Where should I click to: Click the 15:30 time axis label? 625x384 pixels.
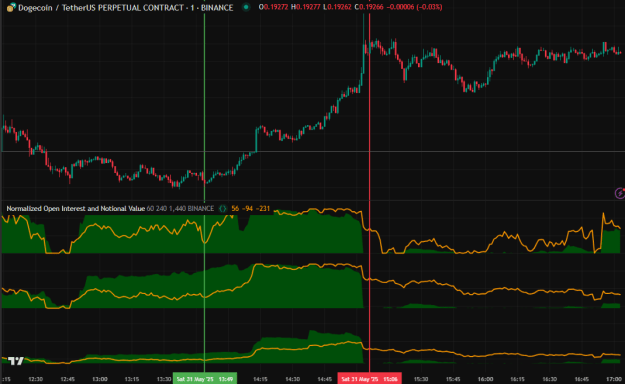[421, 379]
